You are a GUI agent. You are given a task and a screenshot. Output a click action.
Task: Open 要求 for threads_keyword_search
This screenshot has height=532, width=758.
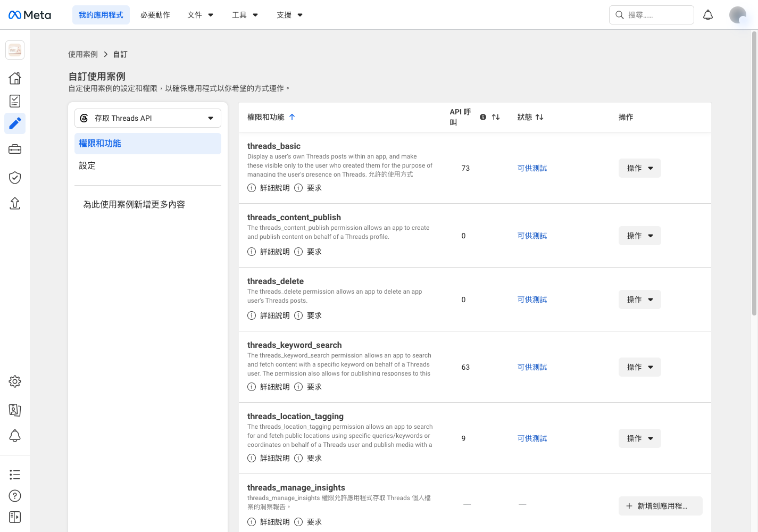pyautogui.click(x=314, y=387)
